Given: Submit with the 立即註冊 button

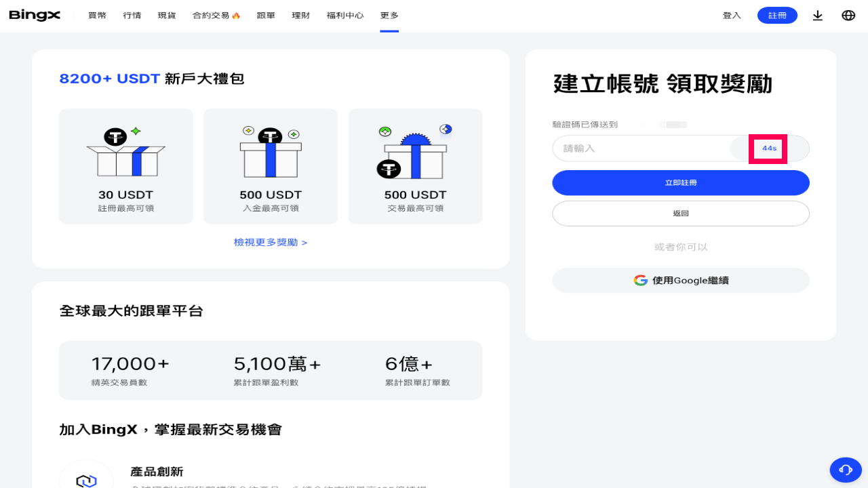Looking at the screenshot, I should point(681,183).
